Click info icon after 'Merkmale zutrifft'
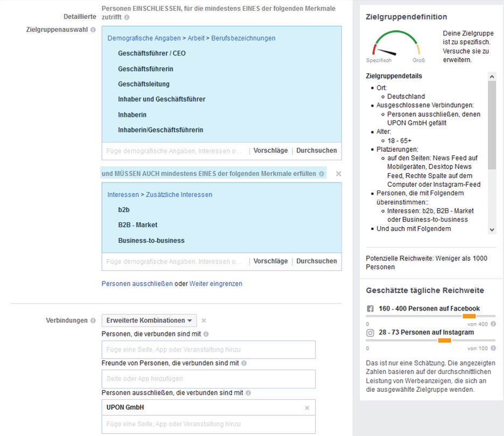This screenshot has height=436, width=504. [127, 17]
